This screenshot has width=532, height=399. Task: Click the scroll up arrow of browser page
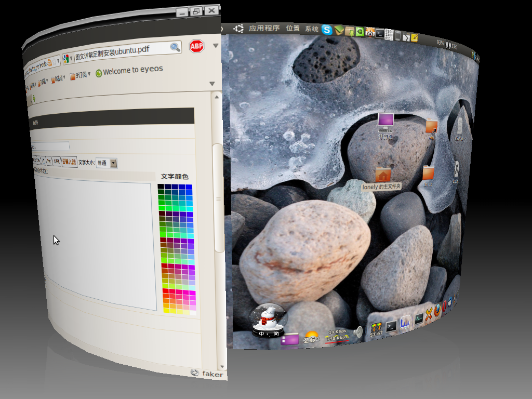point(217,97)
